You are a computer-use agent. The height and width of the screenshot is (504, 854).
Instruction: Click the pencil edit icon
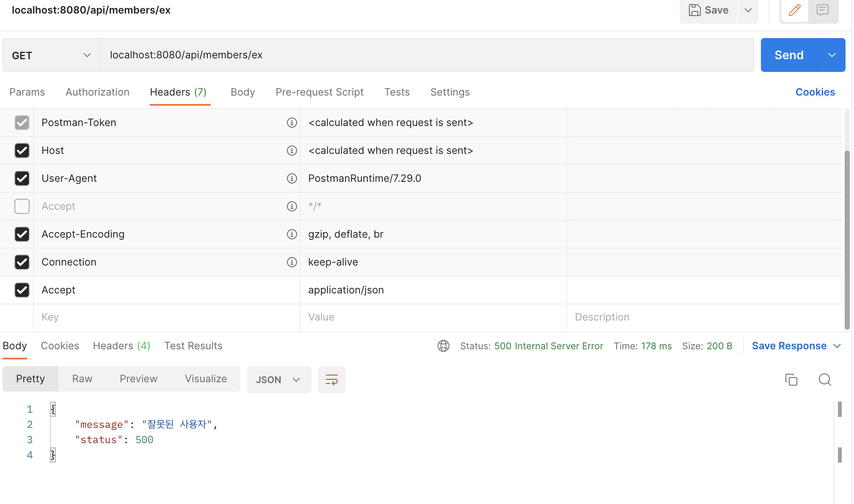pyautogui.click(x=794, y=10)
